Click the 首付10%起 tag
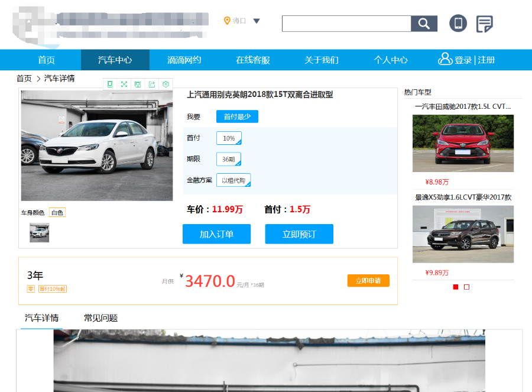 [x=53, y=289]
